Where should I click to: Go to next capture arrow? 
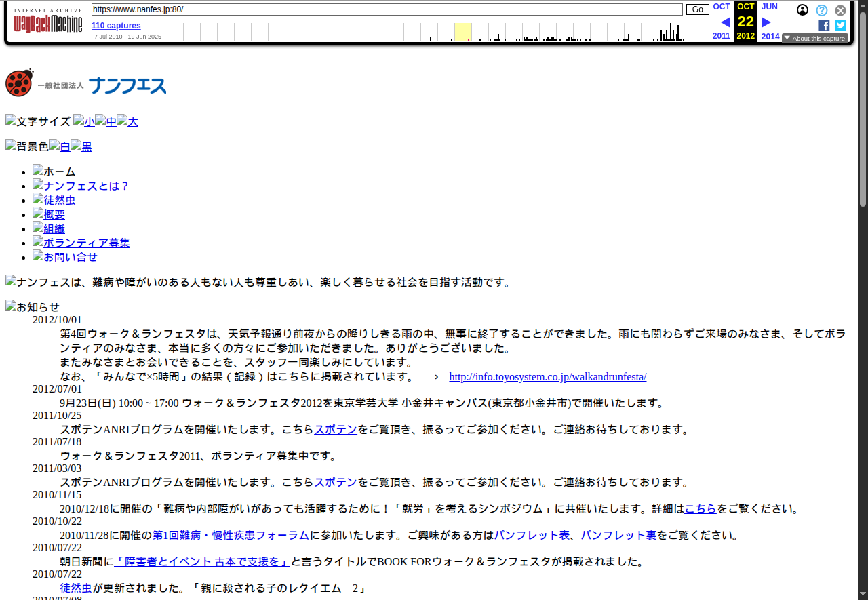[766, 22]
